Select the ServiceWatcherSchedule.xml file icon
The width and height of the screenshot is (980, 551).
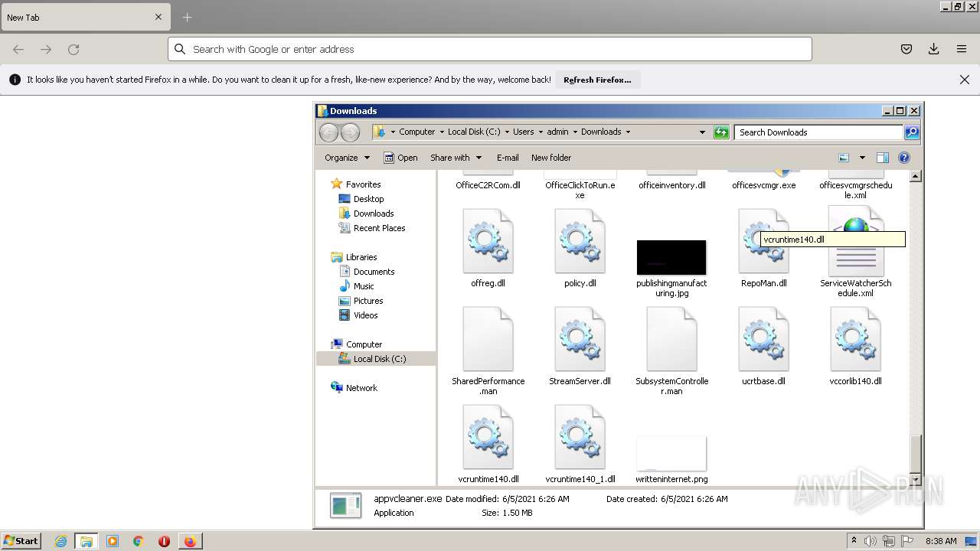pyautogui.click(x=856, y=241)
